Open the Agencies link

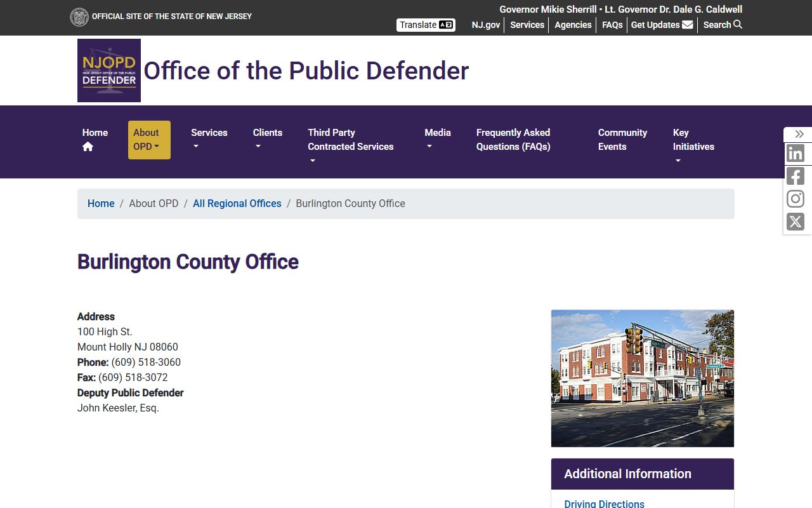573,25
